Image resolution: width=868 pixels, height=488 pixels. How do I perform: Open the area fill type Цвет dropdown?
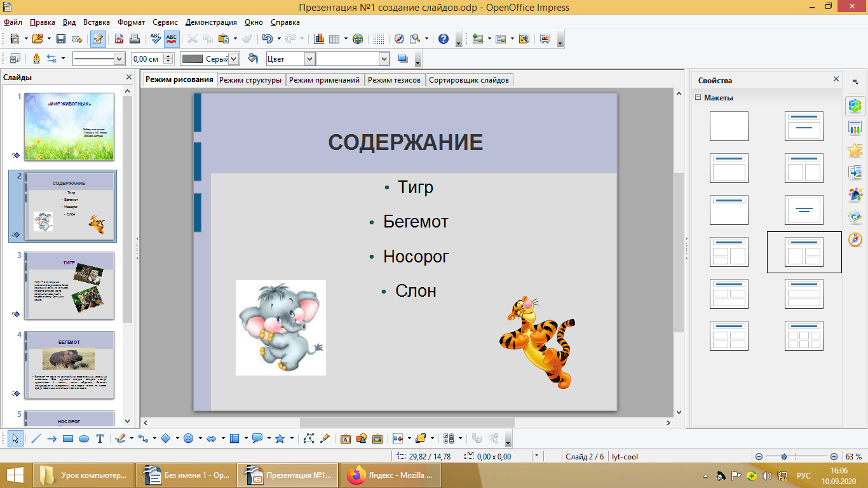click(x=309, y=58)
